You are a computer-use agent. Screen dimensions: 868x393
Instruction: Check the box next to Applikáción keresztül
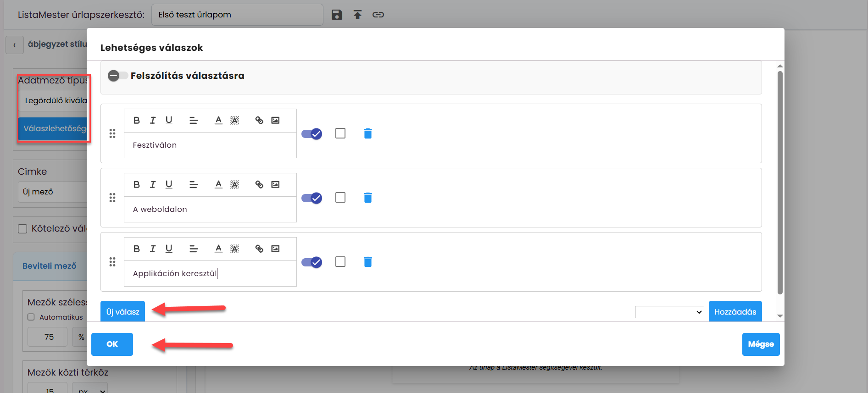click(x=340, y=262)
